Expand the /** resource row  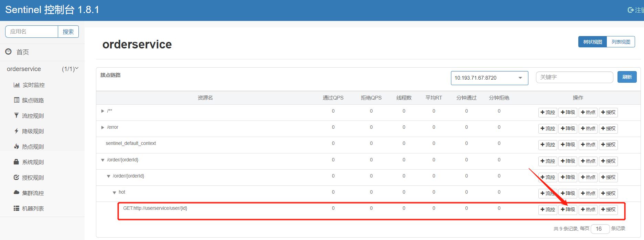click(103, 111)
